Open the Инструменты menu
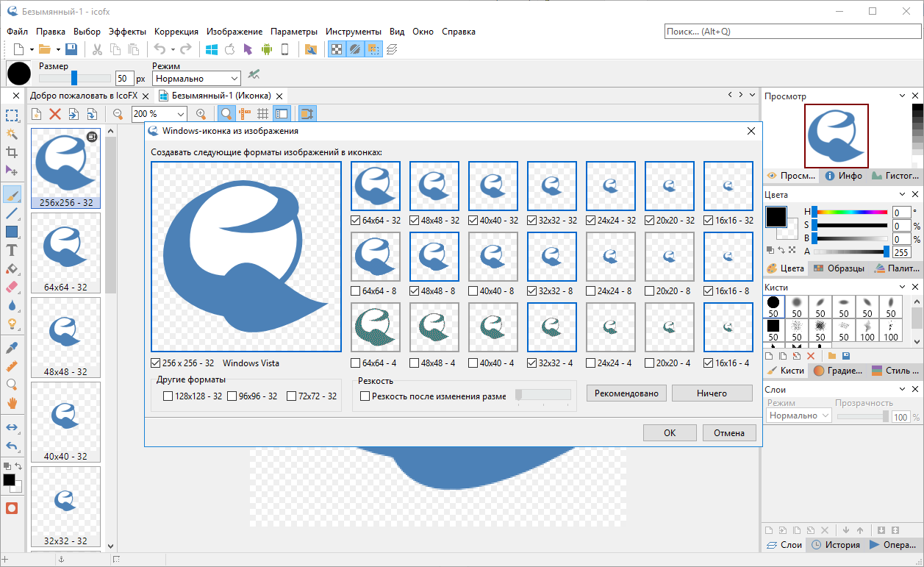Image resolution: width=924 pixels, height=567 pixels. pyautogui.click(x=354, y=32)
